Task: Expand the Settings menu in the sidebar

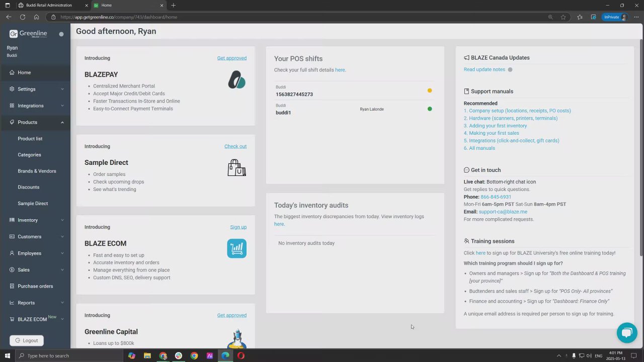Action: [x=35, y=89]
